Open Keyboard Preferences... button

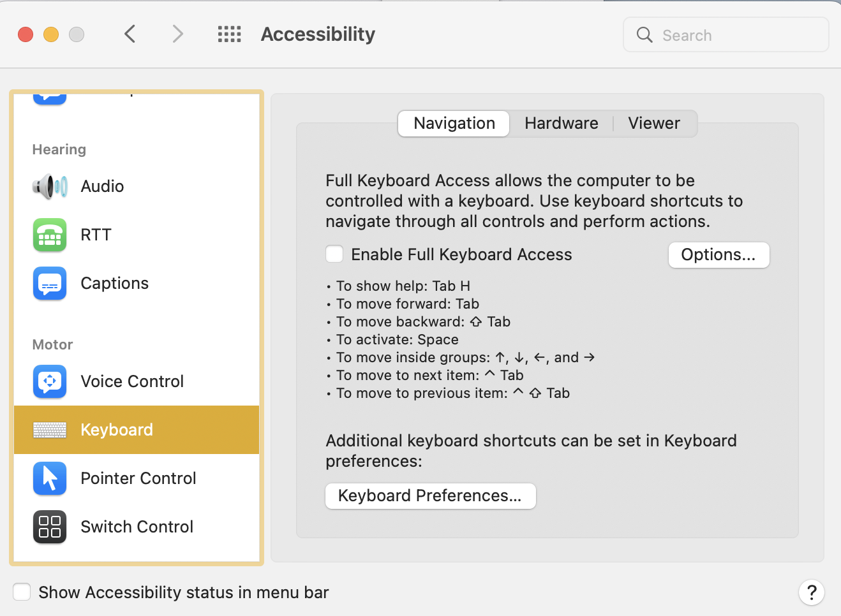pyautogui.click(x=430, y=496)
